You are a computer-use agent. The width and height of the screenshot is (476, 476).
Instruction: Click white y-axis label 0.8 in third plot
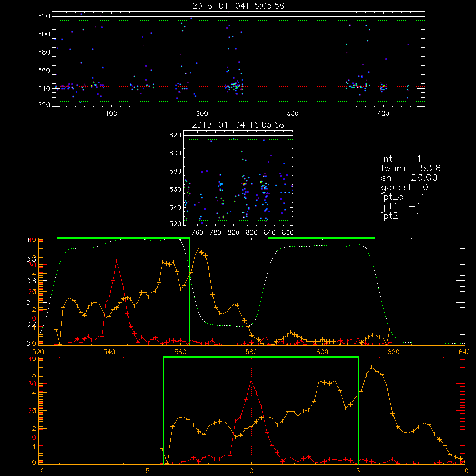tap(31, 259)
